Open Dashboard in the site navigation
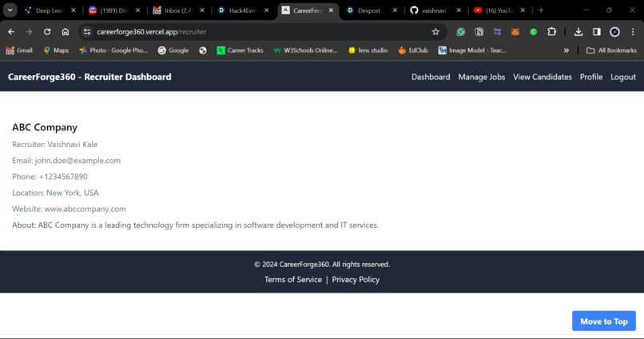Screen dimensions: 644x339 pyautogui.click(x=431, y=77)
